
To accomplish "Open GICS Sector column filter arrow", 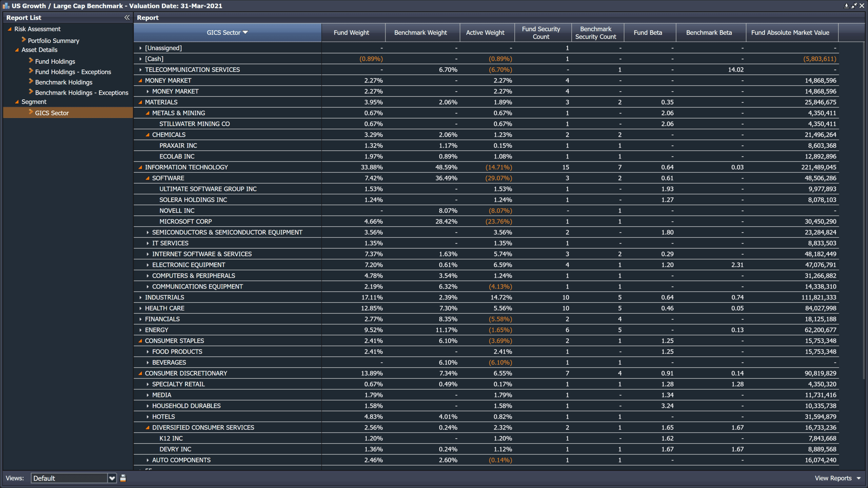I will pyautogui.click(x=245, y=33).
